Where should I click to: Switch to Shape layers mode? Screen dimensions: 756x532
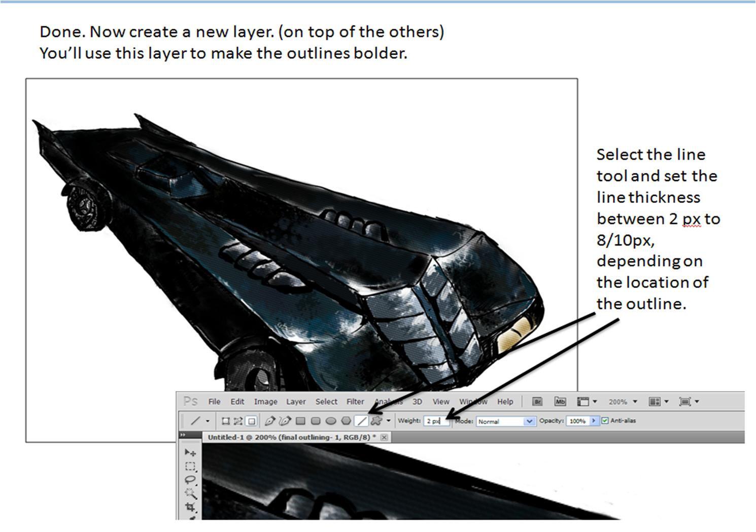click(x=226, y=421)
